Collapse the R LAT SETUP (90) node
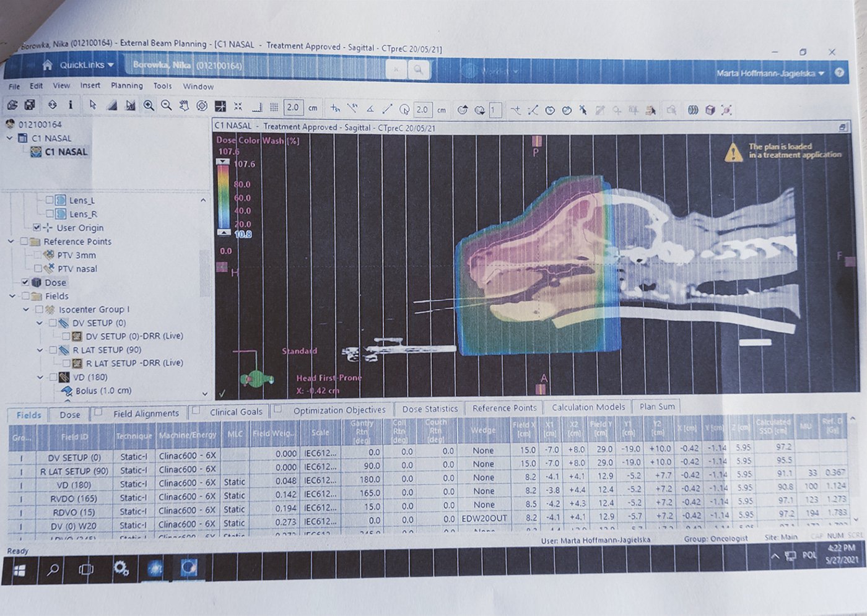Viewport: 867px width, 616px height. [40, 350]
